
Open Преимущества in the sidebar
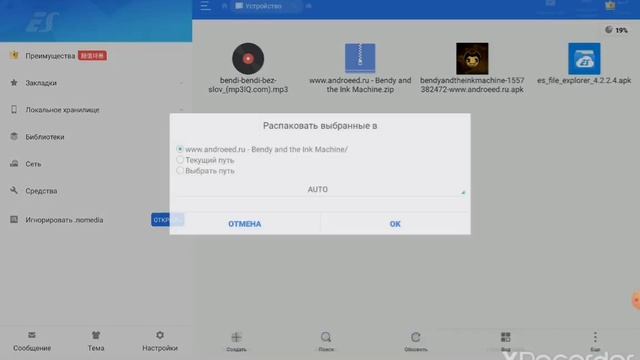tap(96, 56)
